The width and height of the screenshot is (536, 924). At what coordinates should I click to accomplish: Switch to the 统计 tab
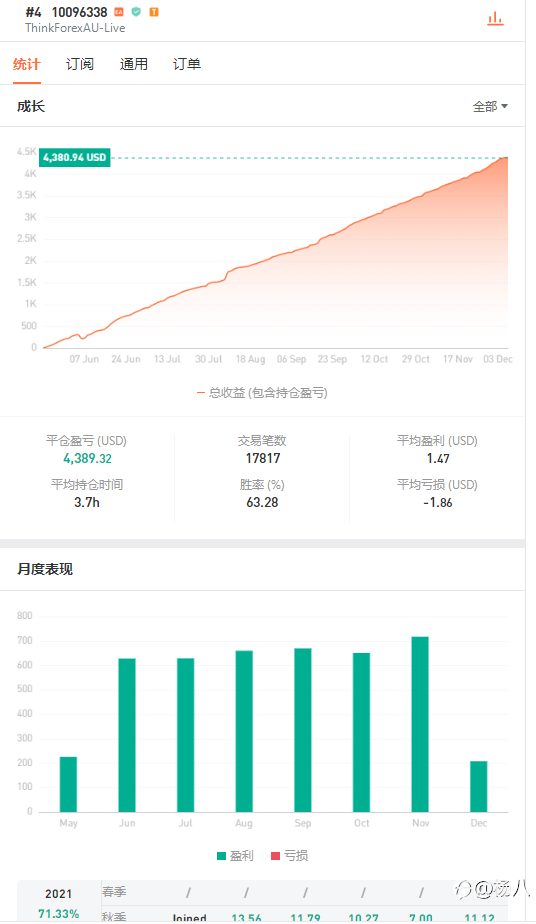(27, 64)
